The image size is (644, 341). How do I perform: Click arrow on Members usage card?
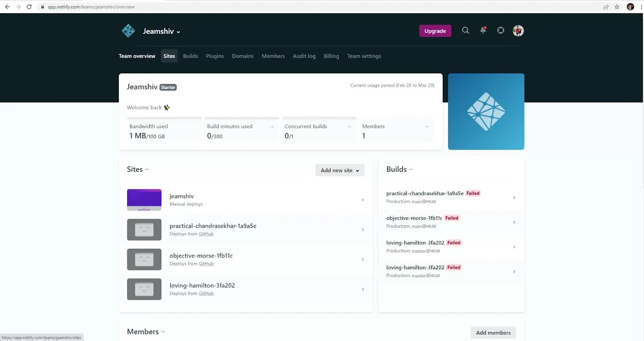coord(427,127)
